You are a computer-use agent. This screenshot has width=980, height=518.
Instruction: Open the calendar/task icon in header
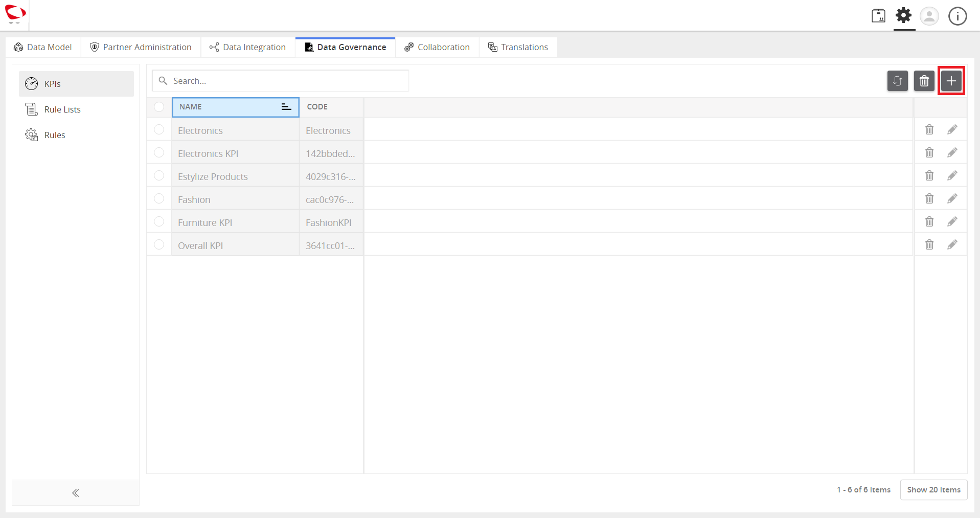point(878,16)
